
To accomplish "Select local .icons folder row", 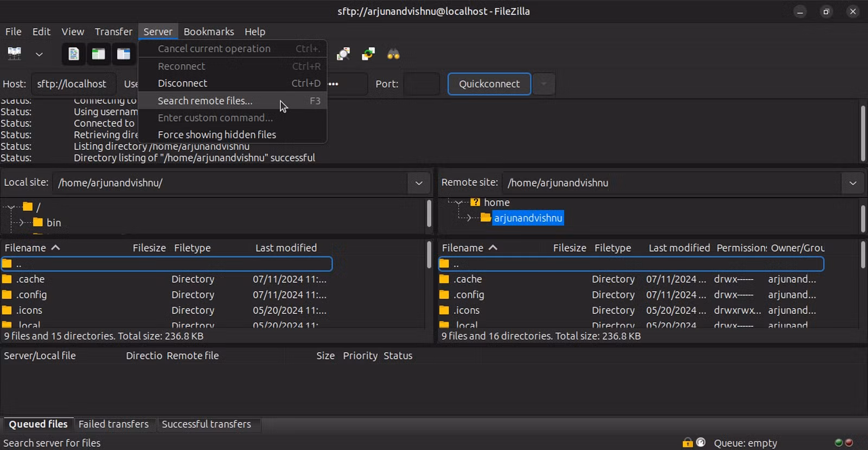I will pyautogui.click(x=167, y=311).
